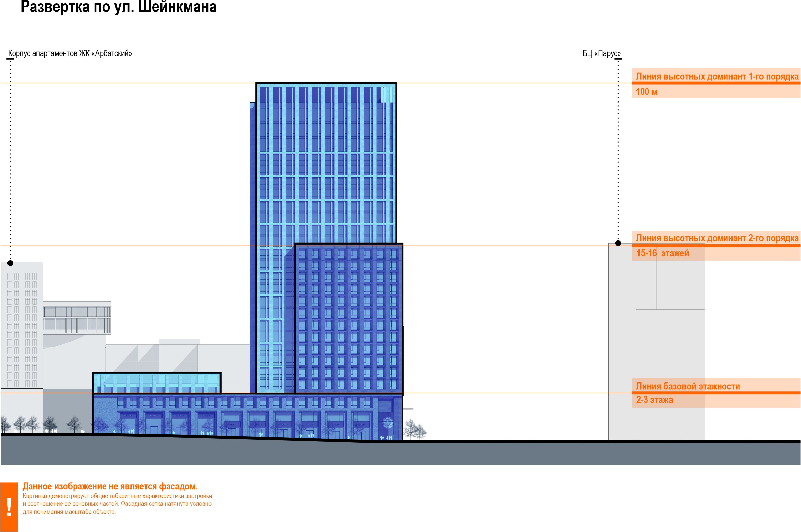
Task: Click the tall light-blue tower top
Action: (x=326, y=102)
